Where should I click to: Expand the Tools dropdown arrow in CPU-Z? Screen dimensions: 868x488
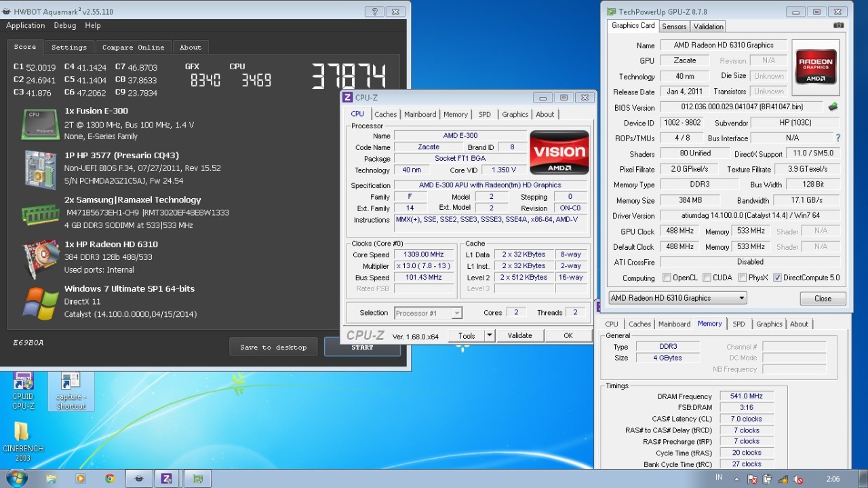click(490, 335)
